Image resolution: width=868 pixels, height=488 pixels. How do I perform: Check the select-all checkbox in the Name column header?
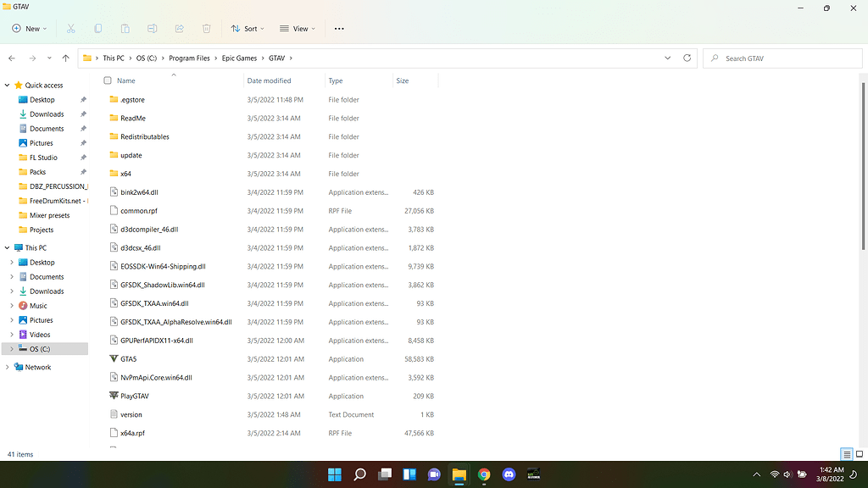(x=106, y=80)
